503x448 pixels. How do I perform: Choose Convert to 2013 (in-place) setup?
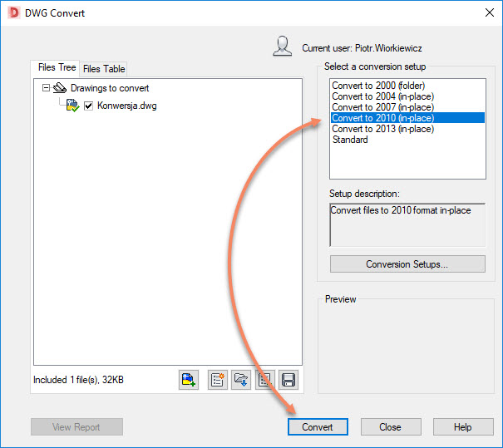pyautogui.click(x=382, y=129)
